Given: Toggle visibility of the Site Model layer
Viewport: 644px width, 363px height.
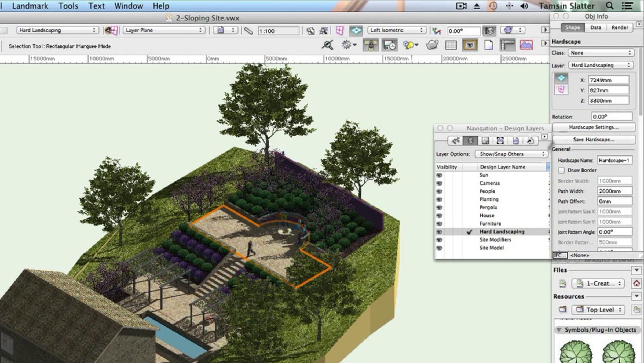Looking at the screenshot, I should 439,248.
